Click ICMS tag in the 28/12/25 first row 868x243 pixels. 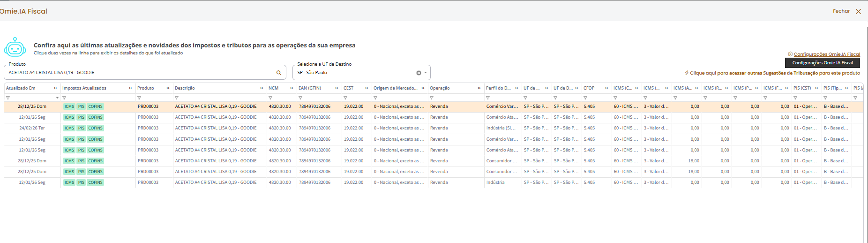[x=69, y=106]
